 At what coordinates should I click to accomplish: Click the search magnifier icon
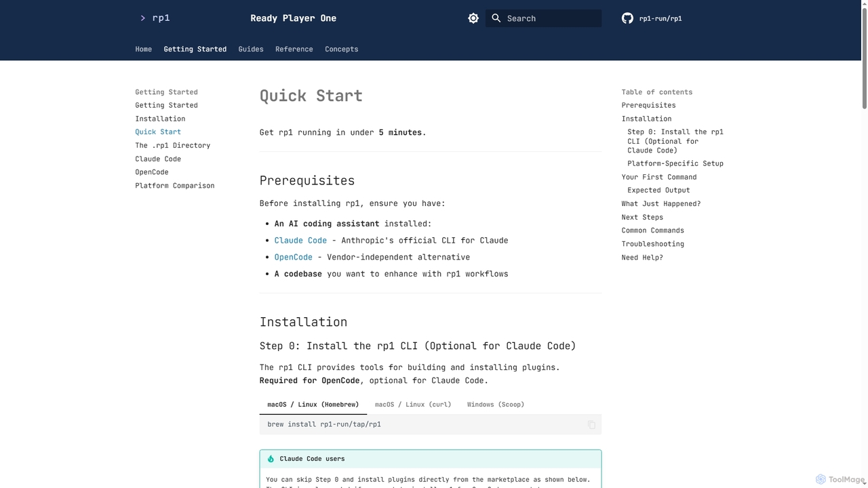click(496, 18)
